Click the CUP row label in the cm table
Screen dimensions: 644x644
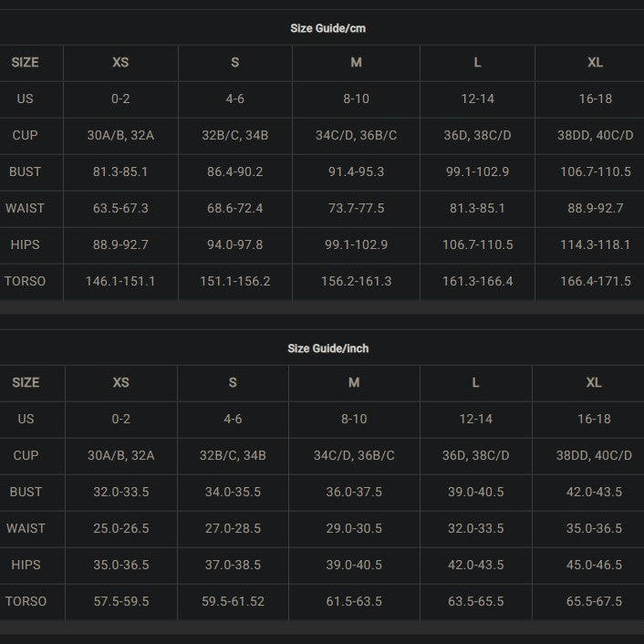pos(26,135)
